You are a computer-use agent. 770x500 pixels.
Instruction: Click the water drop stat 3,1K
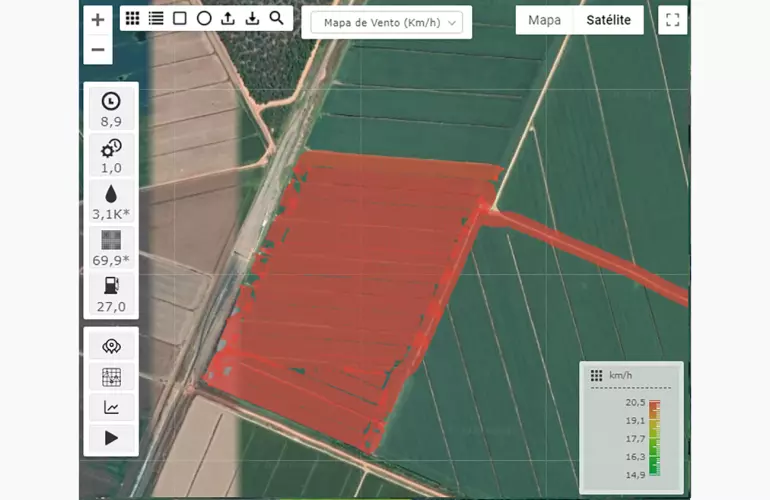click(111, 201)
